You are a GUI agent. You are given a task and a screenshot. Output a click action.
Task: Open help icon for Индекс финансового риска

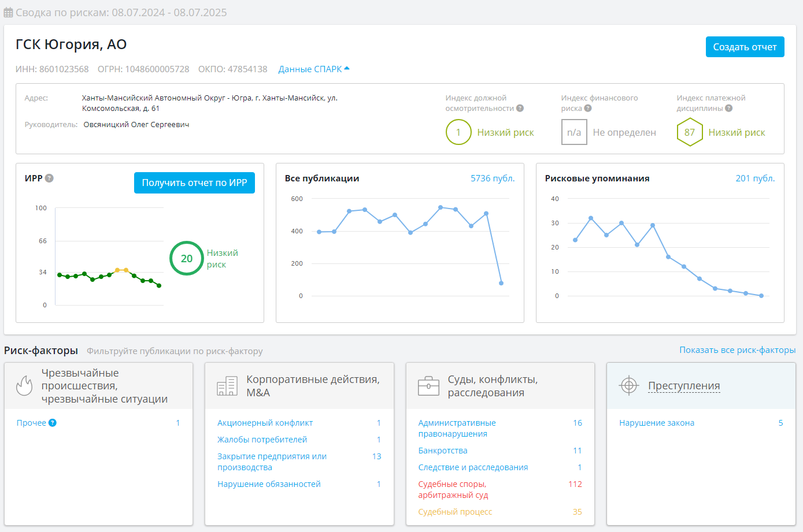(x=588, y=108)
